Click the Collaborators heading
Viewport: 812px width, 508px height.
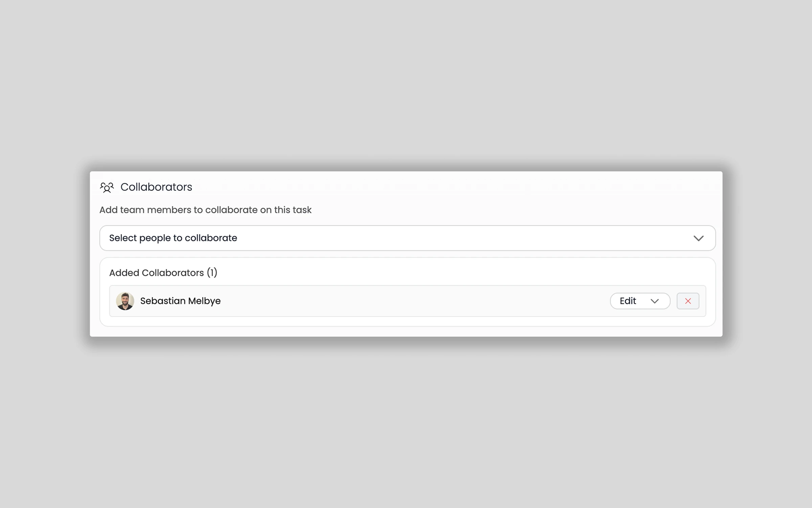click(x=156, y=187)
